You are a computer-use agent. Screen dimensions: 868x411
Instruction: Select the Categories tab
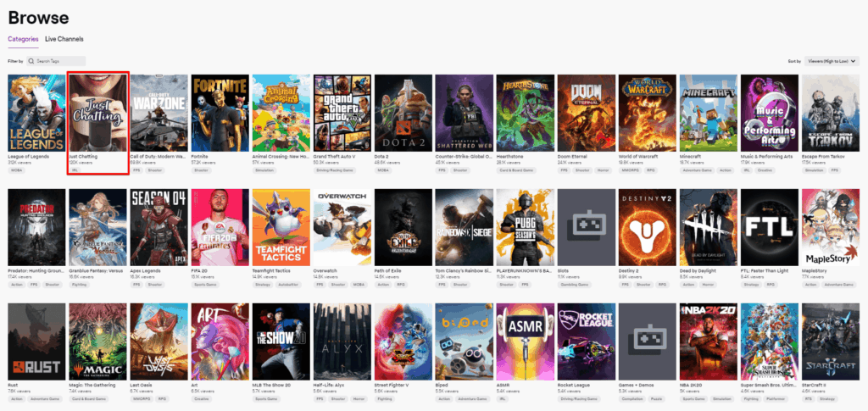23,39
